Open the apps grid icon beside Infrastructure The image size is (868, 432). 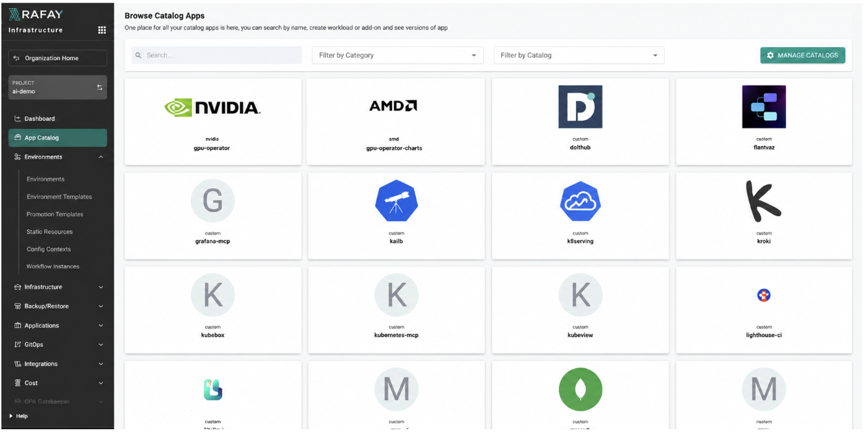click(x=101, y=30)
